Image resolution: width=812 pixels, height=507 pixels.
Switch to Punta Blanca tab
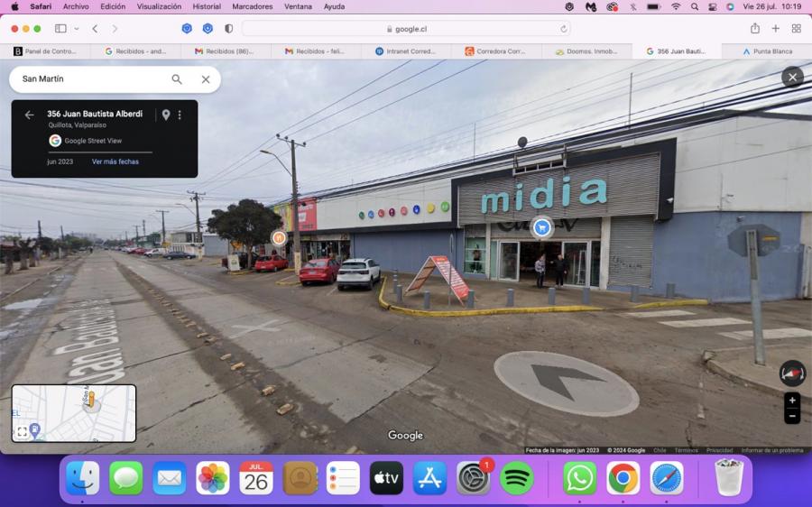coord(767,51)
